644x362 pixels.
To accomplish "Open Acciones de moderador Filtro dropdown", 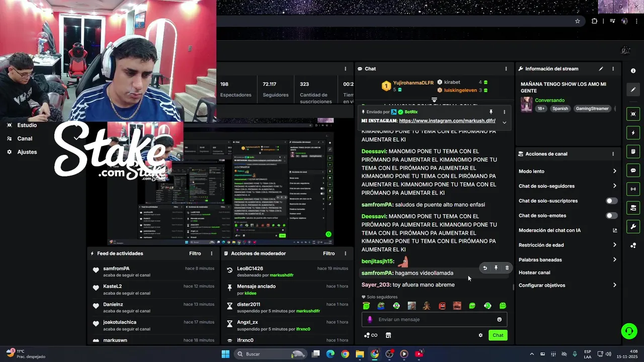I will click(x=329, y=253).
